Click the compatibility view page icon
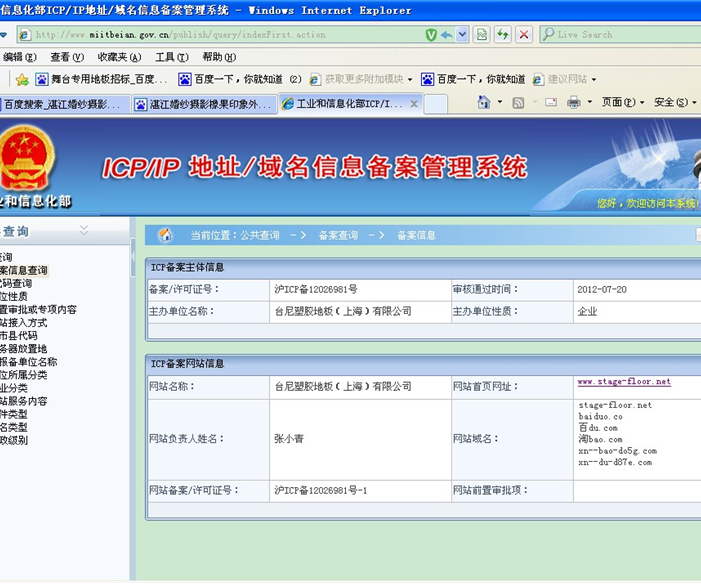701x584 pixels. (x=482, y=34)
